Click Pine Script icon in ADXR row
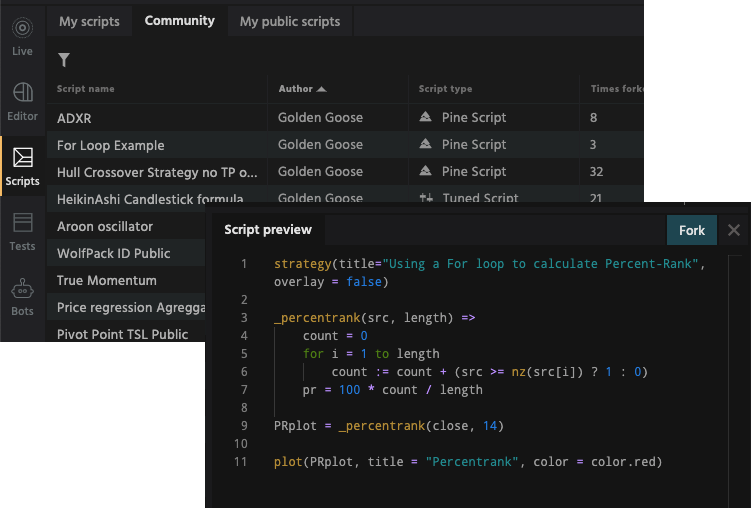This screenshot has width=751, height=508. (x=425, y=117)
